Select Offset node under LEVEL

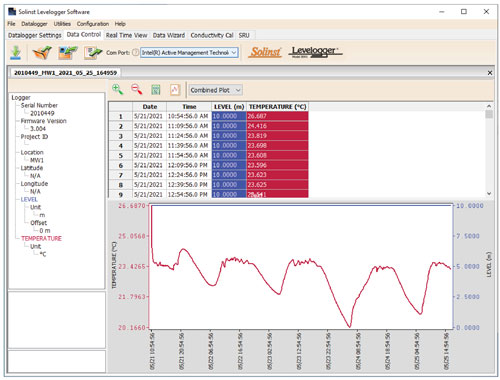tap(38, 223)
